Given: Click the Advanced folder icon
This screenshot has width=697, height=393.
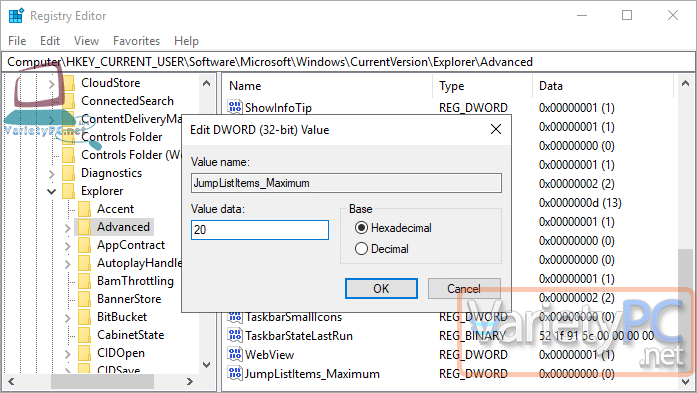Looking at the screenshot, I should (x=84, y=227).
